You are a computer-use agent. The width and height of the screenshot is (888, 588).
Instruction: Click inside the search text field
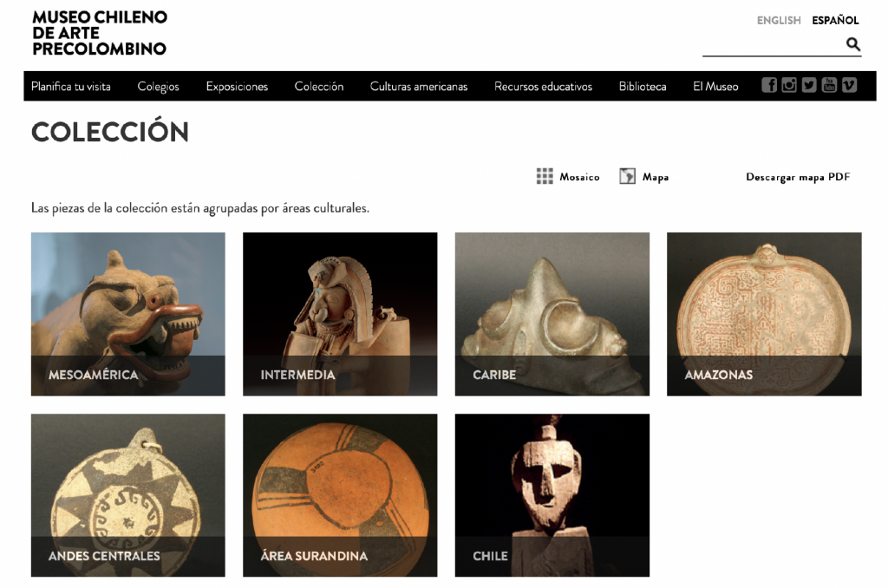point(773,44)
